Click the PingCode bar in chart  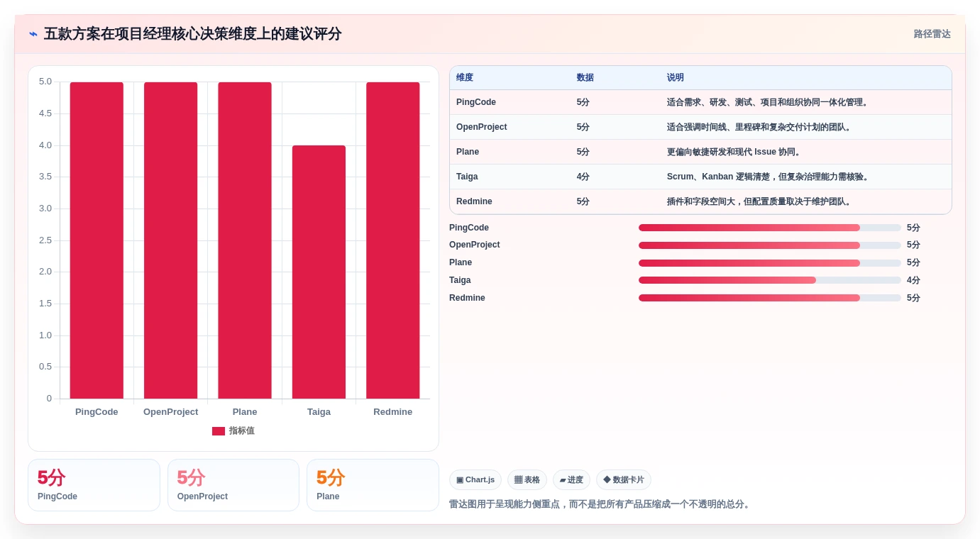tap(97, 240)
